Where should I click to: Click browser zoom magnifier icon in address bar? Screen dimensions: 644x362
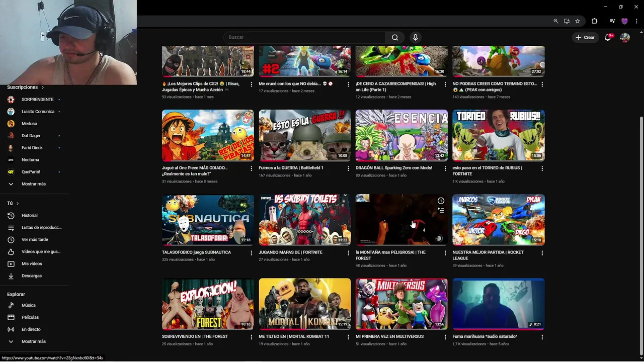[x=555, y=21]
